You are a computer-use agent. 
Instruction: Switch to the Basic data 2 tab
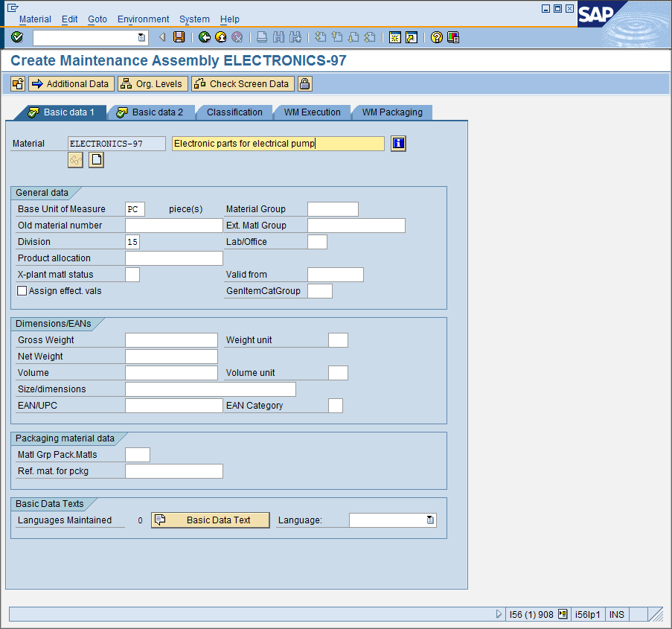point(152,112)
